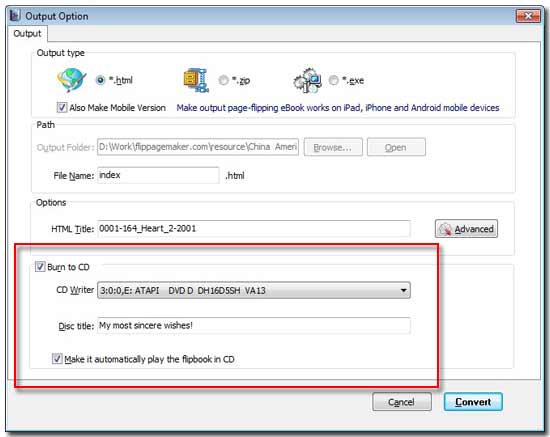Screen dimensions: 550x437
Task: Click the Advanced button's settings icon
Action: tap(445, 229)
